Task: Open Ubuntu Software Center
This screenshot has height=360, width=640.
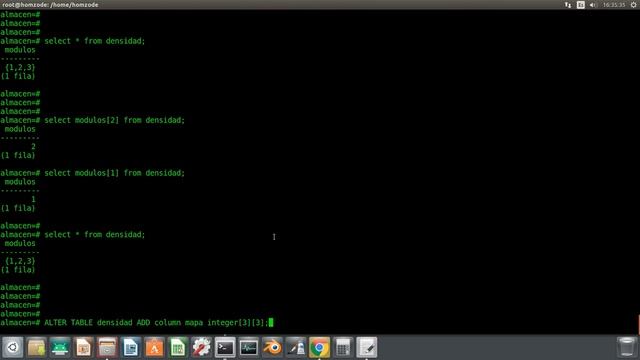Action: pyautogui.click(x=154, y=347)
